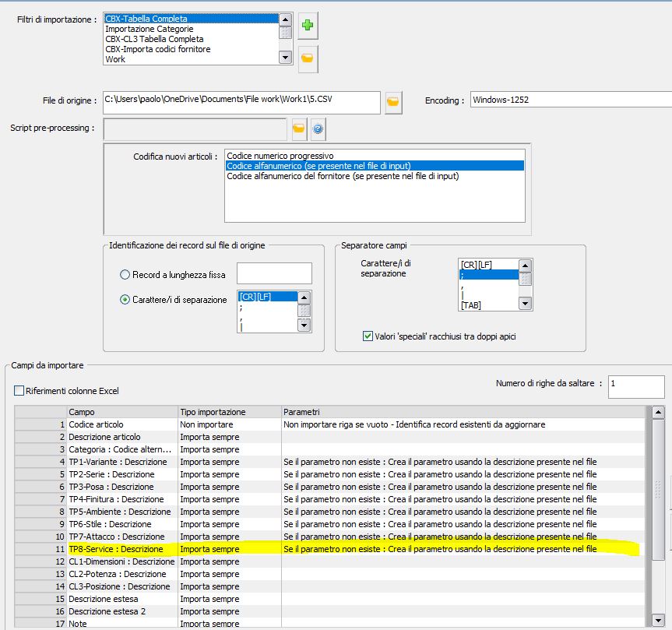Select the highlighted 'TP8-Service : Descrizione' row
This screenshot has width=672, height=630.
(x=117, y=549)
